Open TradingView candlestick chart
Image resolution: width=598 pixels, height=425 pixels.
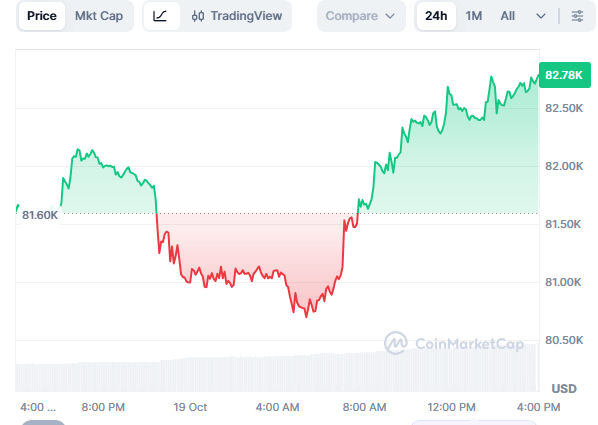pyautogui.click(x=236, y=16)
